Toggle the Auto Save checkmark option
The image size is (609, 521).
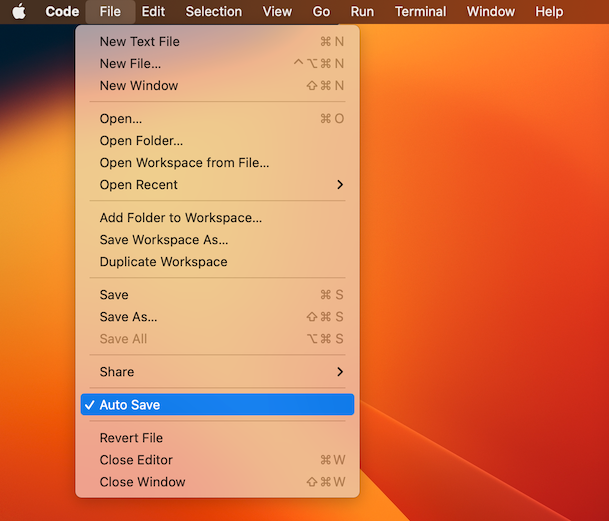click(130, 405)
